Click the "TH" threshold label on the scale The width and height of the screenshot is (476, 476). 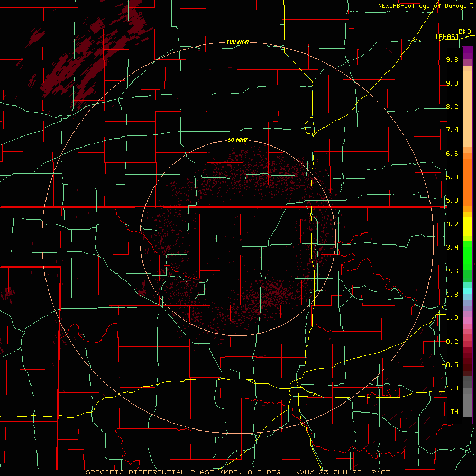(454, 411)
